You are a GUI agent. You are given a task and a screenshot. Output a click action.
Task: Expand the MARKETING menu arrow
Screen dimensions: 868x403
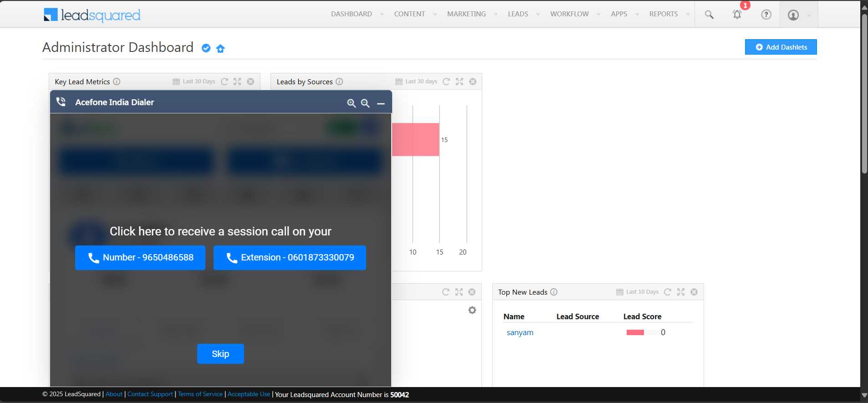click(x=496, y=14)
